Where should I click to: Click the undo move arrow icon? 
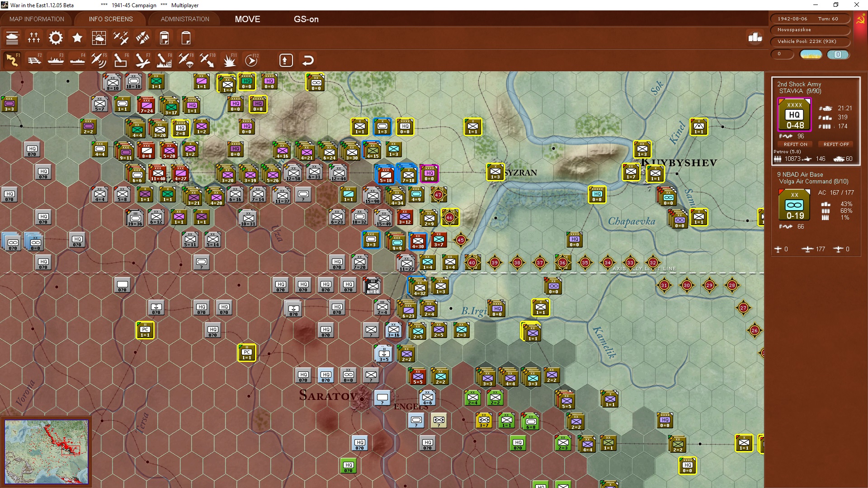click(308, 60)
